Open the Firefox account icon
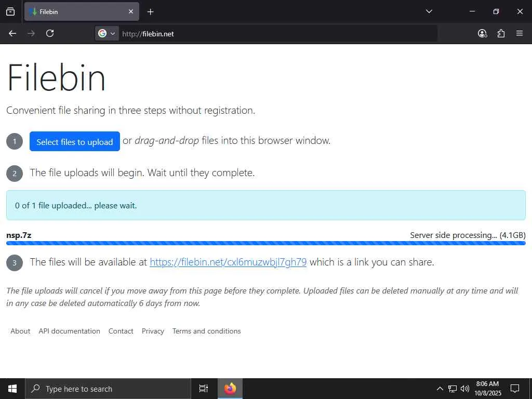The height and width of the screenshot is (399, 532). tap(482, 33)
